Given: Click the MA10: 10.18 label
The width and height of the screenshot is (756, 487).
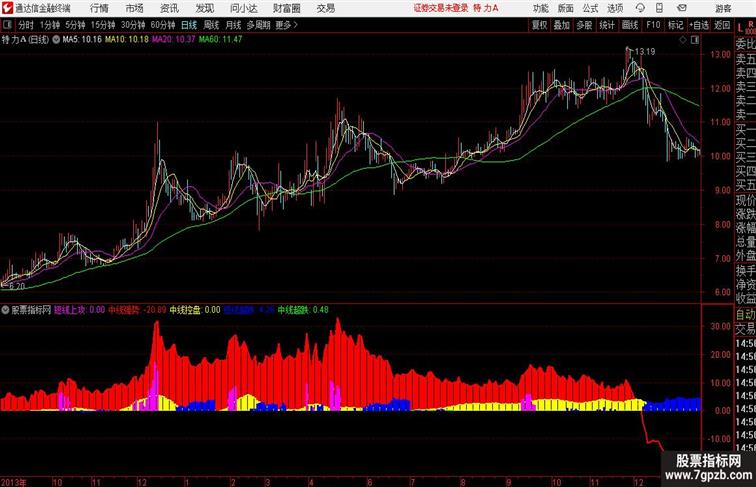Looking at the screenshot, I should (x=127, y=40).
